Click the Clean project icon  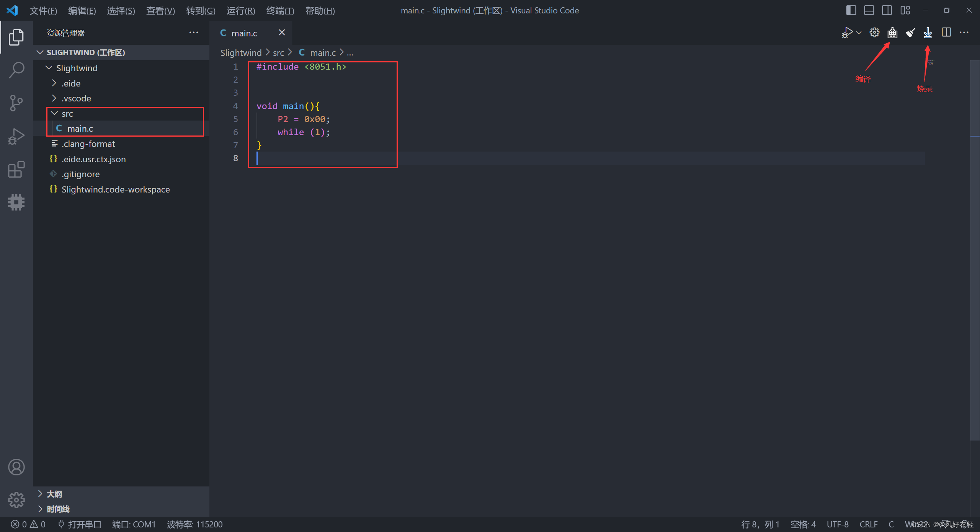pos(910,33)
